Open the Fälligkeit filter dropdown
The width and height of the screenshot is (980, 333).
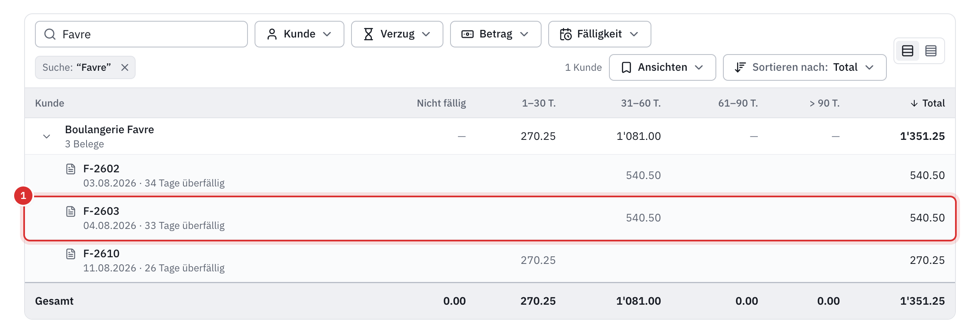pyautogui.click(x=599, y=34)
